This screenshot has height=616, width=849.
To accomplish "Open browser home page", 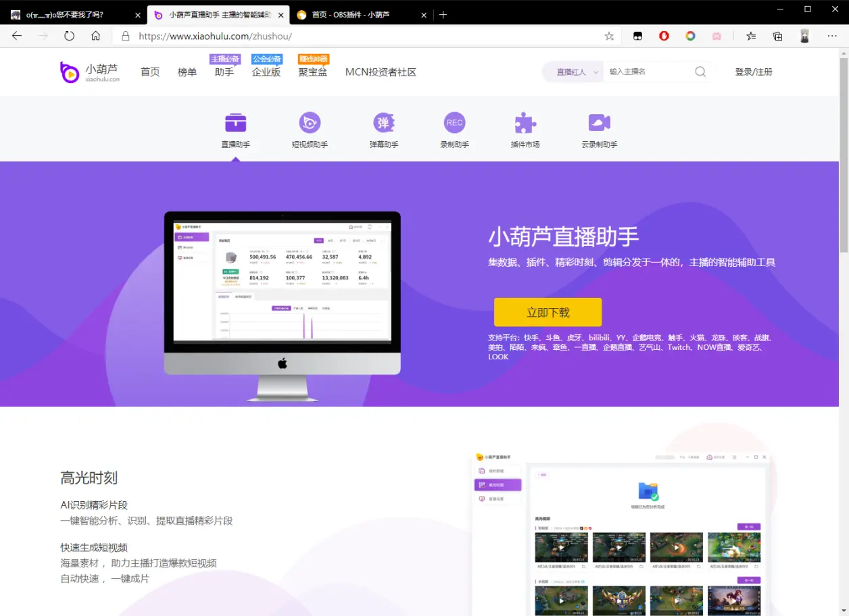I will 95,36.
